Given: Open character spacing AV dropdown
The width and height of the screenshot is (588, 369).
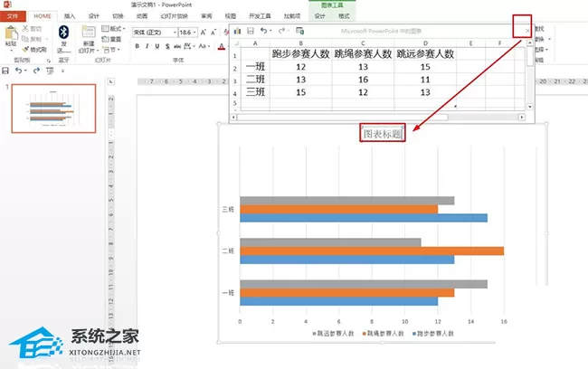Looking at the screenshot, I should pos(189,46).
